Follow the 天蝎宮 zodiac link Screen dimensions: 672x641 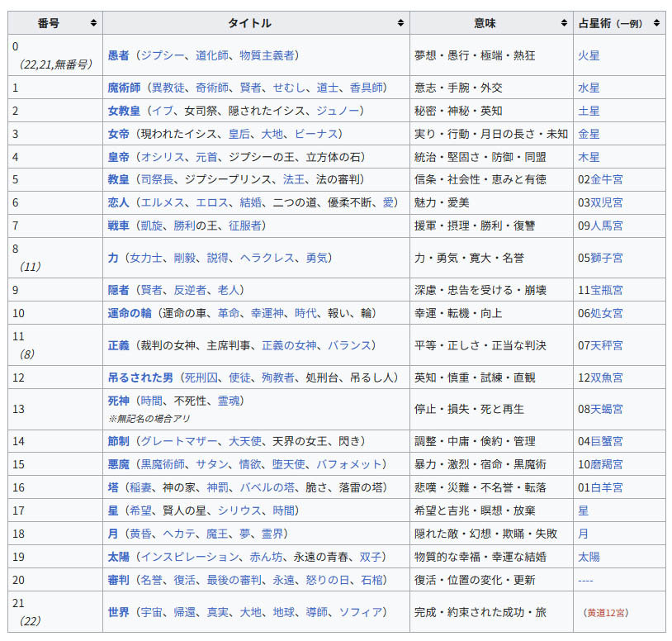point(606,409)
